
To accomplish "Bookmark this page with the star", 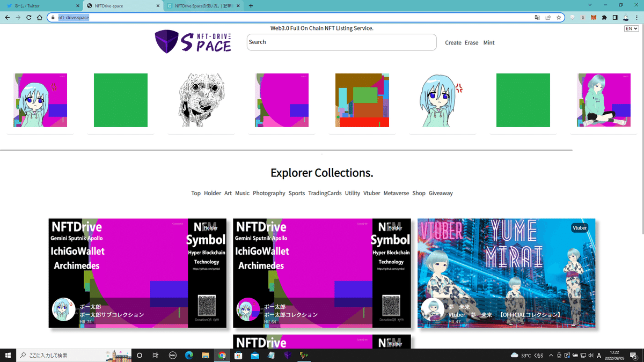I will click(x=559, y=17).
